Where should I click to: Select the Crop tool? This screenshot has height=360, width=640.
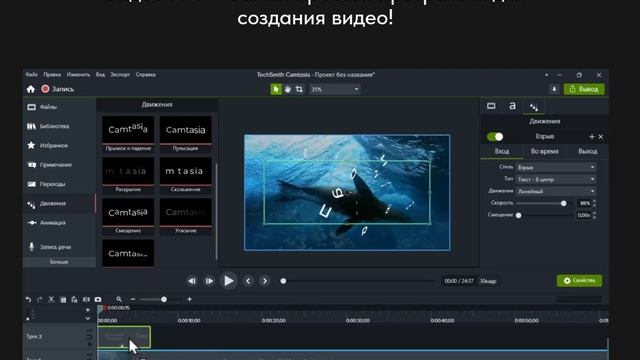[x=299, y=89]
